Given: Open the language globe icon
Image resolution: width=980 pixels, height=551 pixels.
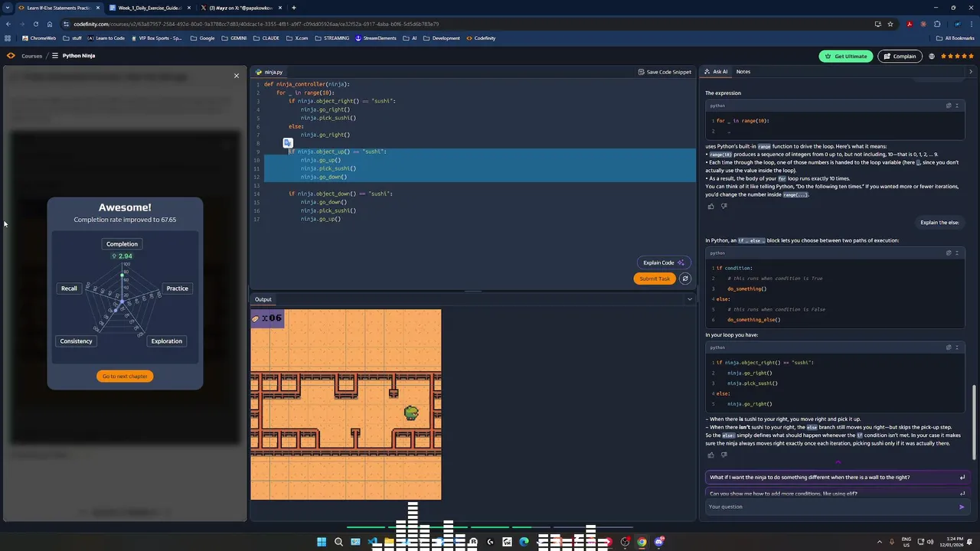Looking at the screenshot, I should pos(932,56).
